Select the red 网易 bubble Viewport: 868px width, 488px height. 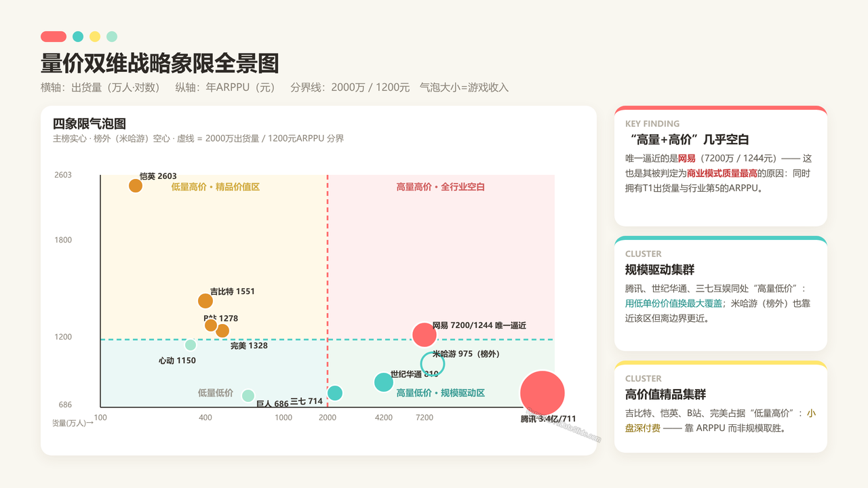pyautogui.click(x=425, y=335)
